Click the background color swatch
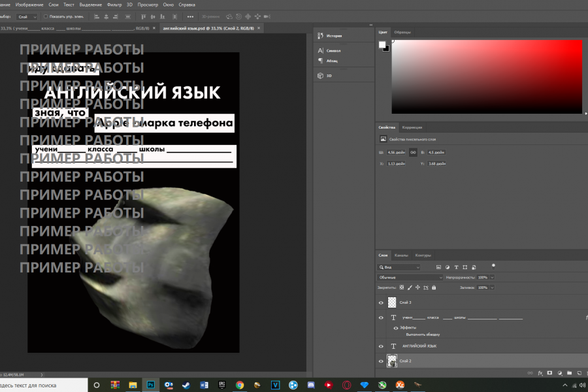 pyautogui.click(x=387, y=49)
